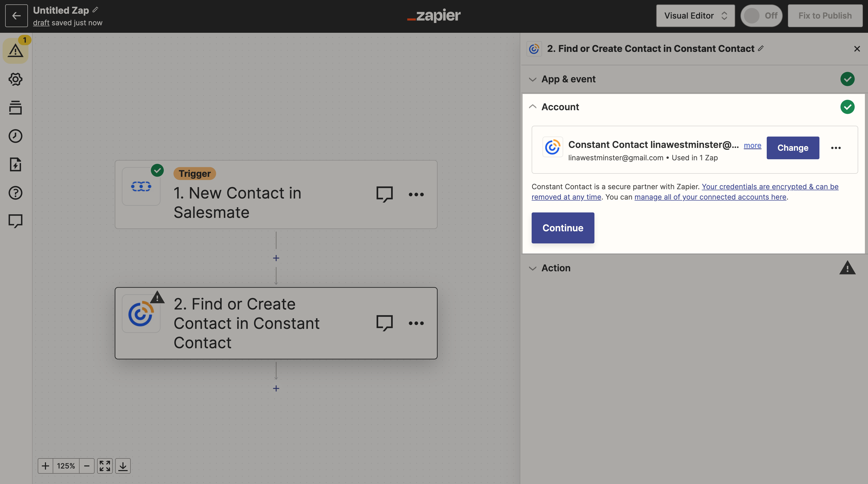
Task: Fit the Zap to view
Action: pos(105,466)
